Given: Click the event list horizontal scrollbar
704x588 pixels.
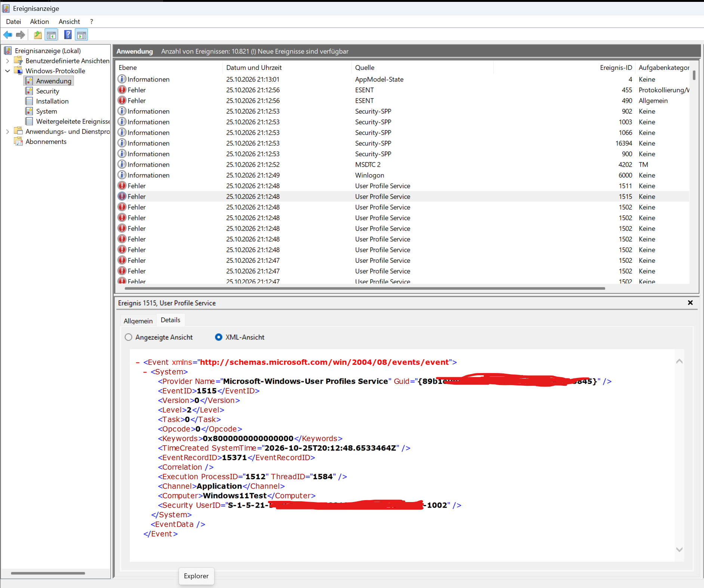Looking at the screenshot, I should pyautogui.click(x=365, y=288).
